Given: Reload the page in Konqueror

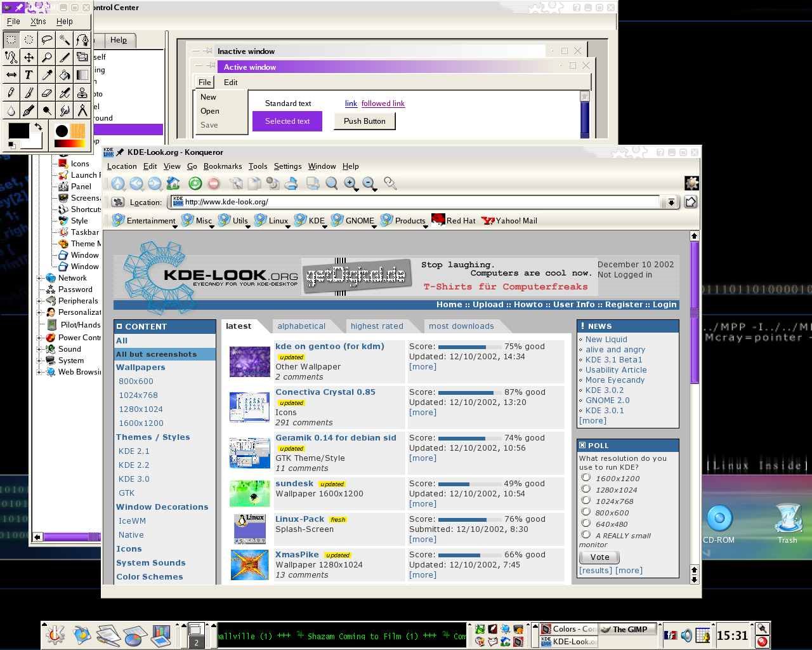Looking at the screenshot, I should point(195,183).
